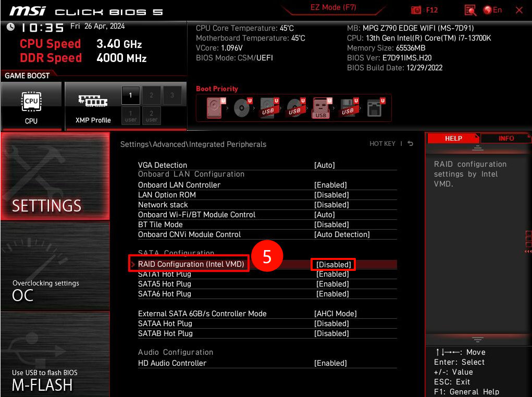Toggle CPU Game Boost chip icon
This screenshot has width=532, height=397.
pyautogui.click(x=31, y=102)
